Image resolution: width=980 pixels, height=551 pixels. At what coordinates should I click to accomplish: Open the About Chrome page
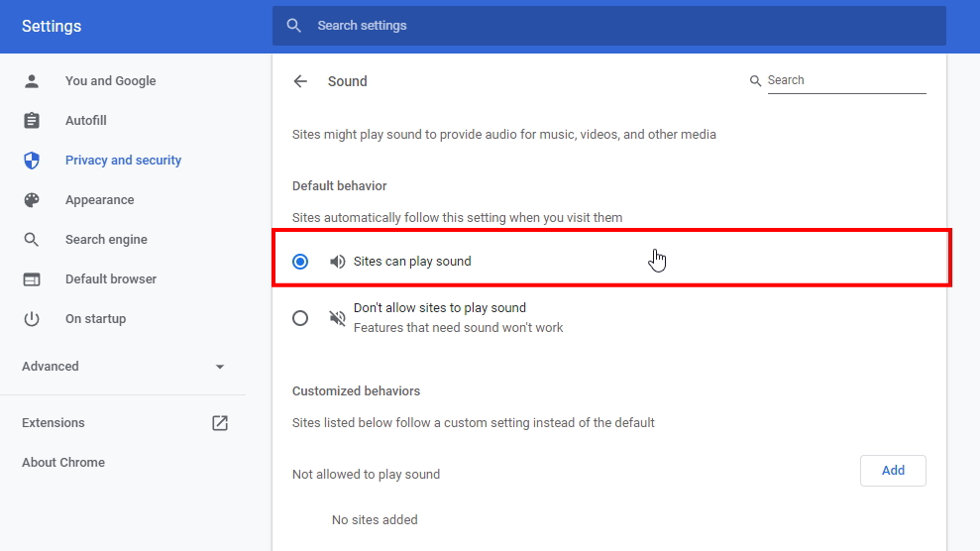click(x=63, y=463)
